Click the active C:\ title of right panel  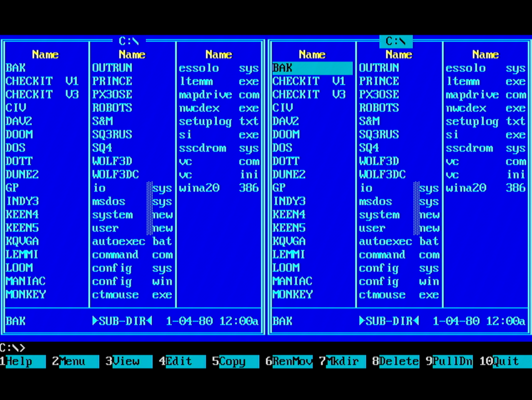396,41
